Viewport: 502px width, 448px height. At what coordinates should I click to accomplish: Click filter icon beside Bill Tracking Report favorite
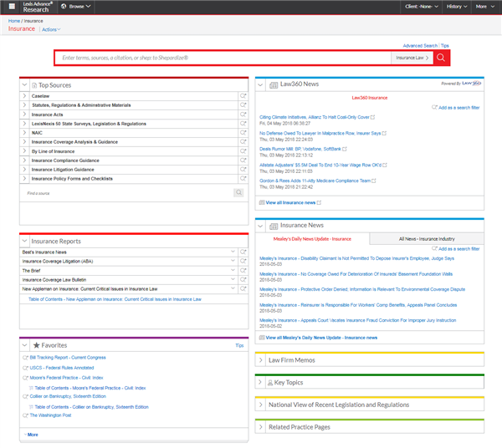(x=25, y=358)
